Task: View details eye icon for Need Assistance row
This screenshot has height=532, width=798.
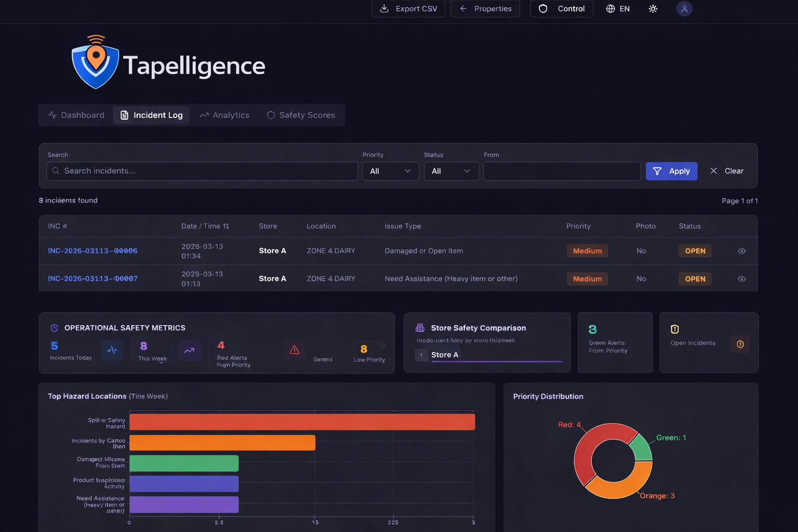Action: click(x=742, y=279)
